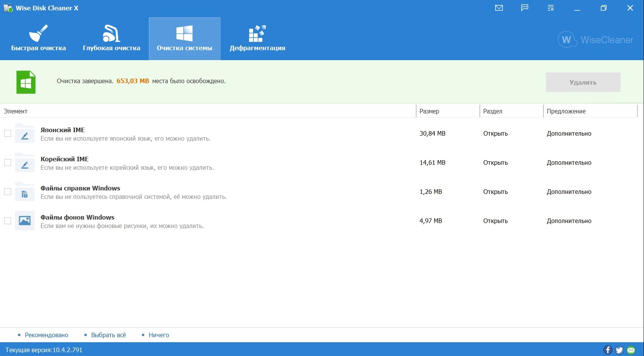Viewport: 644px width, 356px height.
Task: Open the feedback chat bubble icon
Action: point(525,8)
